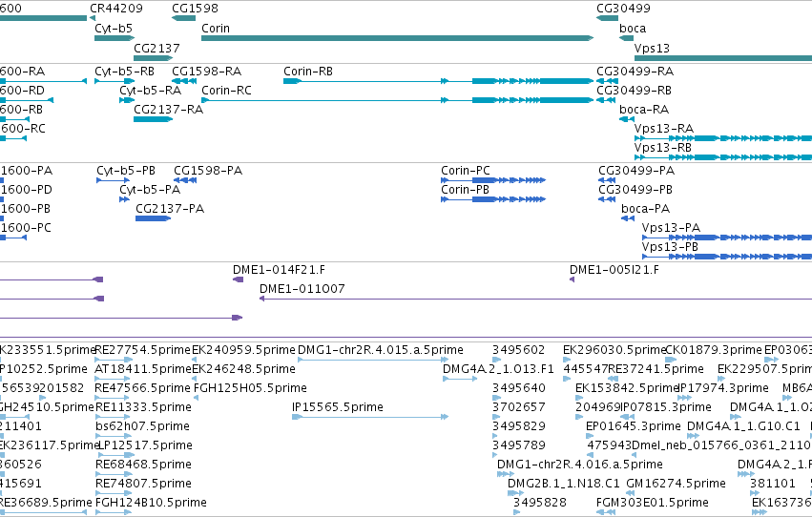Click the FGH125H05.5prime EST label
Viewport: 812px width, 517px height.
[250, 388]
